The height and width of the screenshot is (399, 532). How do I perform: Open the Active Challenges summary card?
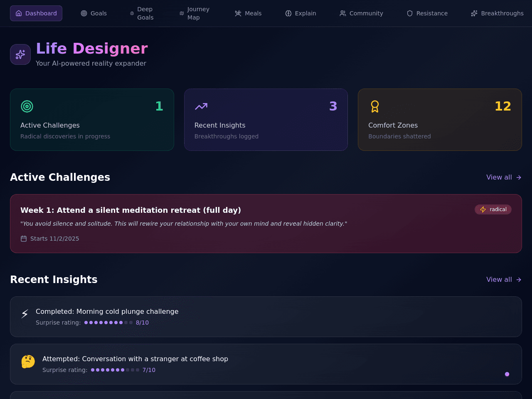click(x=92, y=120)
